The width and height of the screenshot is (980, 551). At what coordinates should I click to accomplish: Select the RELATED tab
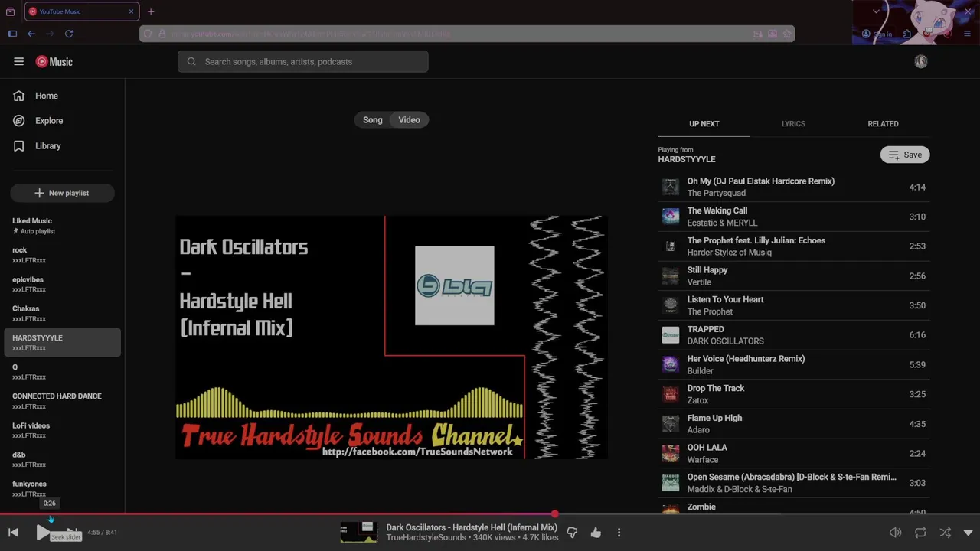coord(883,124)
